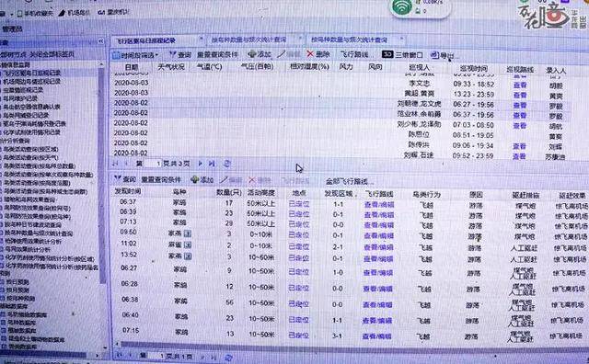This screenshot has width=589, height=364.
Task: Open 已定位 link in the 06:38 row
Action: [x=298, y=304]
